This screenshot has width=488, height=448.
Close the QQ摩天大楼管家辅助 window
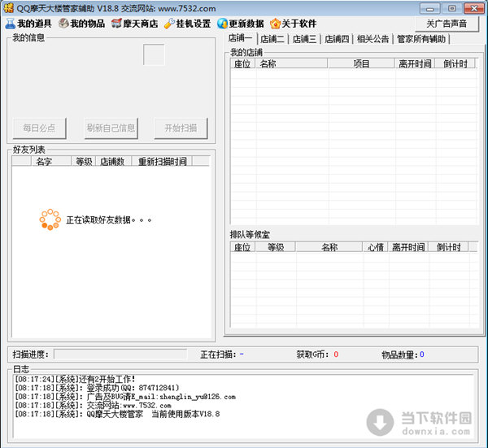point(473,8)
